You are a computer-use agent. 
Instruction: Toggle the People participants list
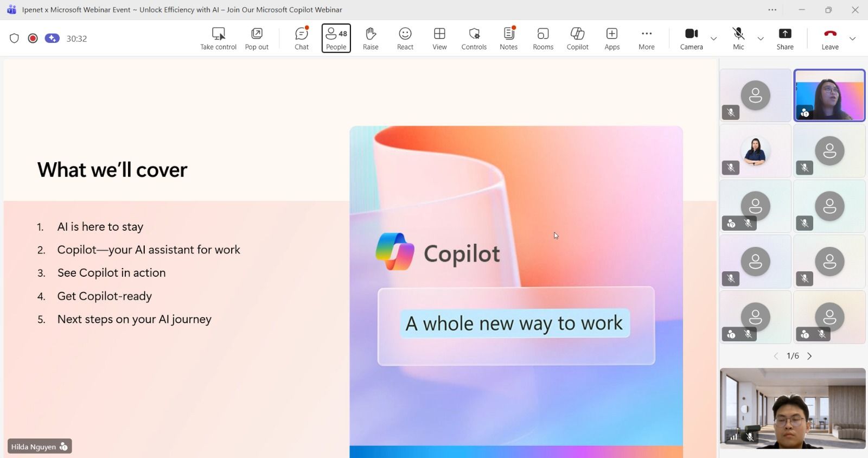pyautogui.click(x=336, y=38)
